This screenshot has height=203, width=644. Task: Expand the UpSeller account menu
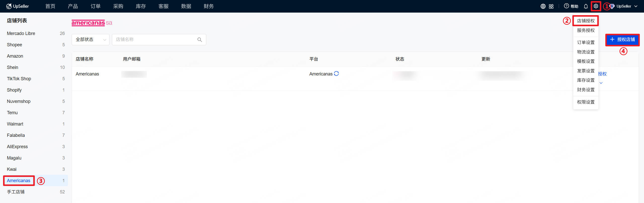(x=626, y=6)
